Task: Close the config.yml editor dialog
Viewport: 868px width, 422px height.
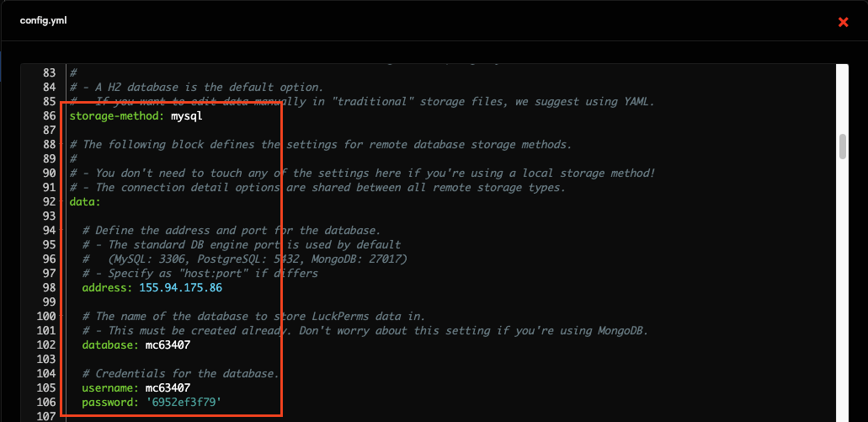Action: pos(843,22)
